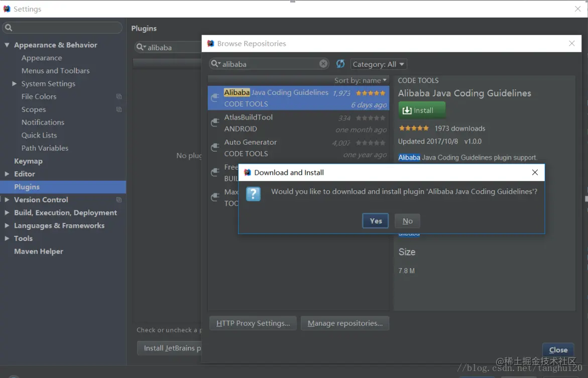Viewport: 588px width, 378px height.
Task: Open File Colors settings
Action: (x=39, y=96)
